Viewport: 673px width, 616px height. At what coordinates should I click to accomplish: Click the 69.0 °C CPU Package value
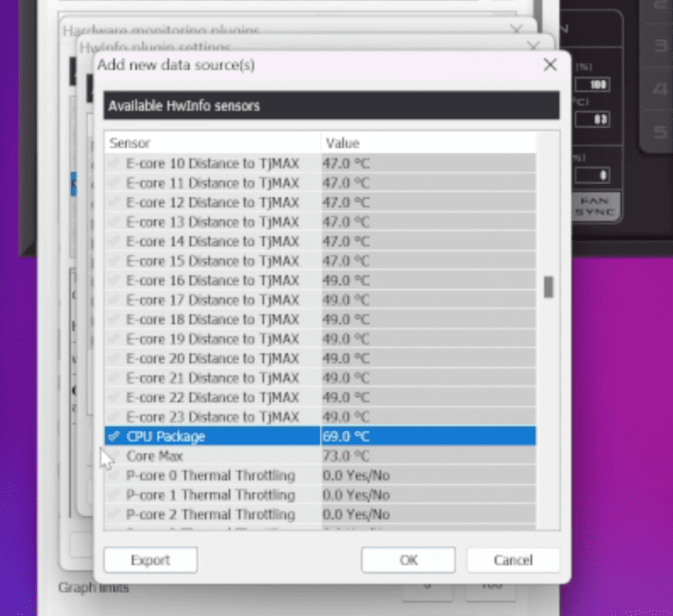(346, 436)
